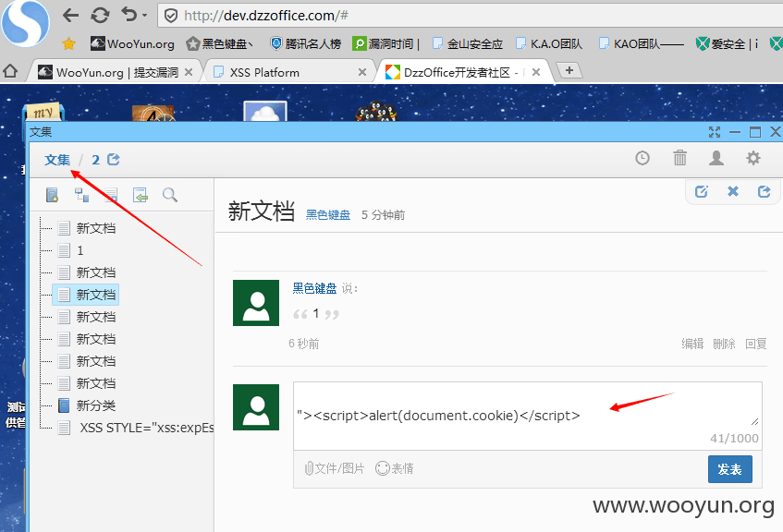Click the 文集 window fullscreen icon
This screenshot has height=532, width=783.
click(x=715, y=132)
